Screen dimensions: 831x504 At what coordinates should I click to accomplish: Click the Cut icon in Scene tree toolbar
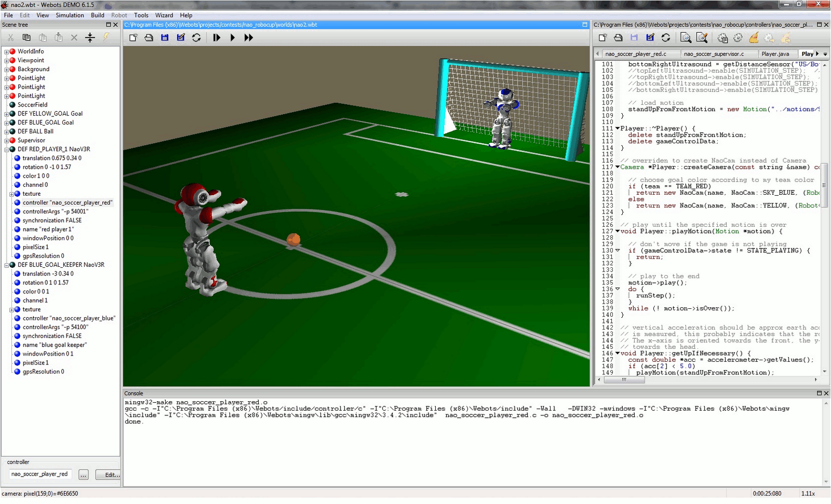point(10,37)
